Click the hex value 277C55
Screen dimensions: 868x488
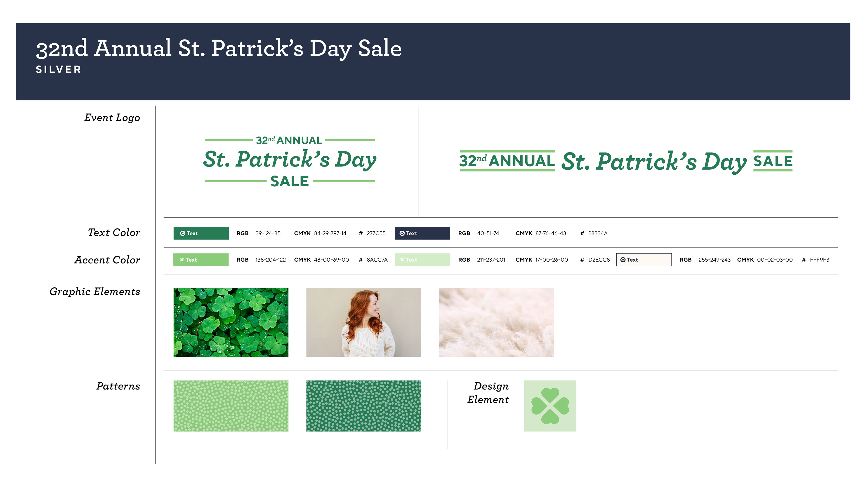[x=376, y=233]
